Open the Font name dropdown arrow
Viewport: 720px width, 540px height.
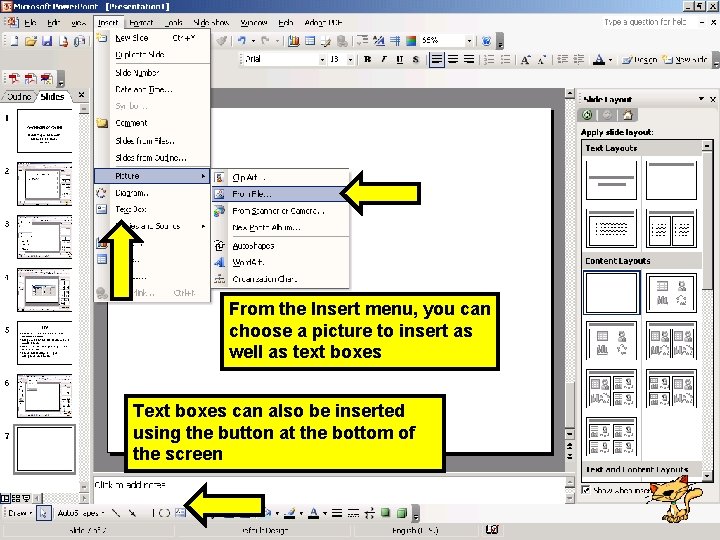tap(322, 60)
